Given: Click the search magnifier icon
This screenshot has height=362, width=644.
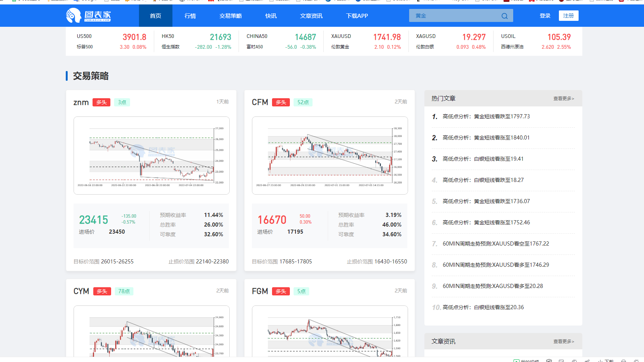Looking at the screenshot, I should coord(504,16).
